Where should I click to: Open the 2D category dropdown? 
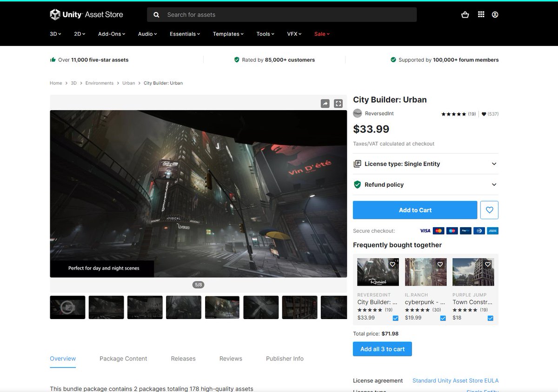80,34
